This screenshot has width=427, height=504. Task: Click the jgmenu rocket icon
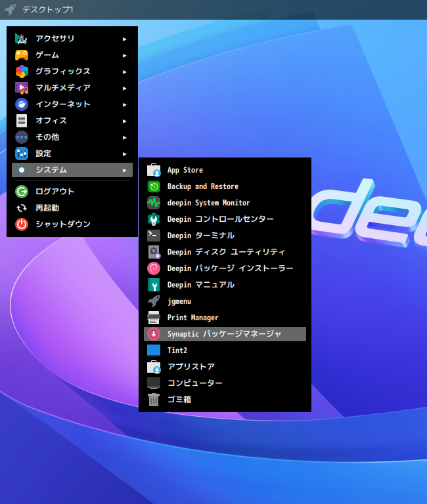point(154,301)
